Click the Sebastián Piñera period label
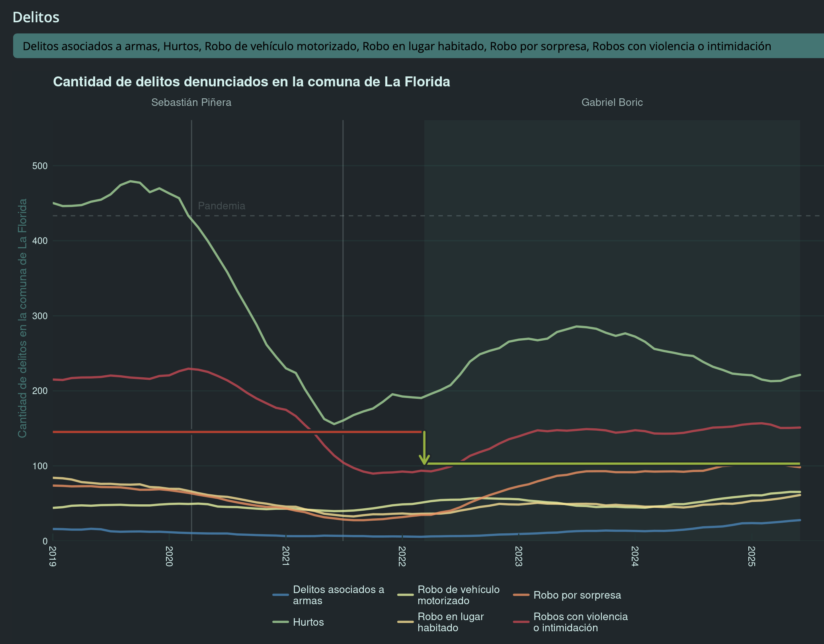 tap(191, 102)
